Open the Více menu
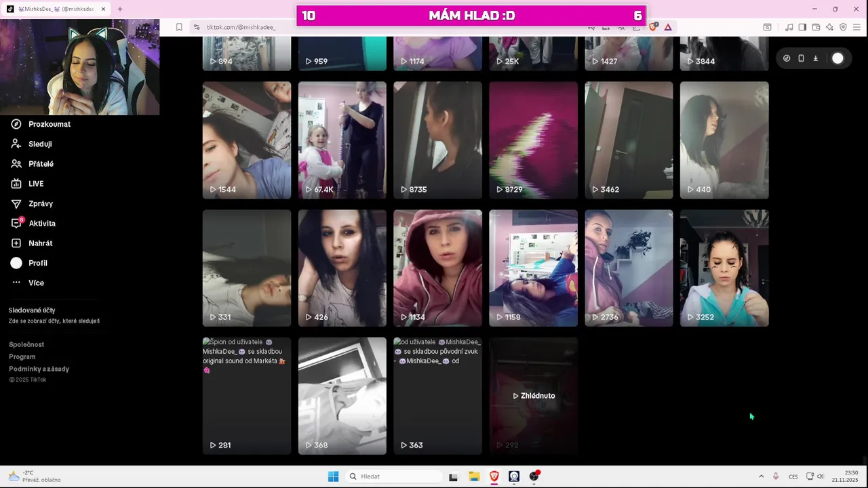The height and width of the screenshot is (488, 868). coord(28,283)
